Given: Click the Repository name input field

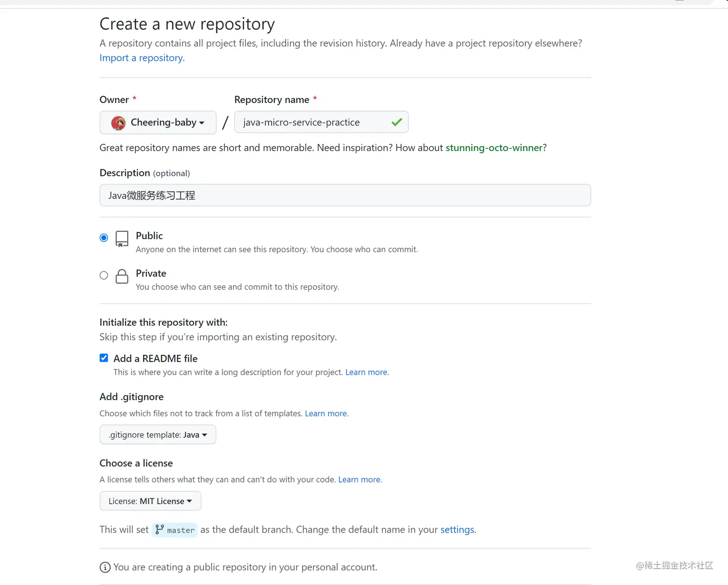Looking at the screenshot, I should point(313,122).
